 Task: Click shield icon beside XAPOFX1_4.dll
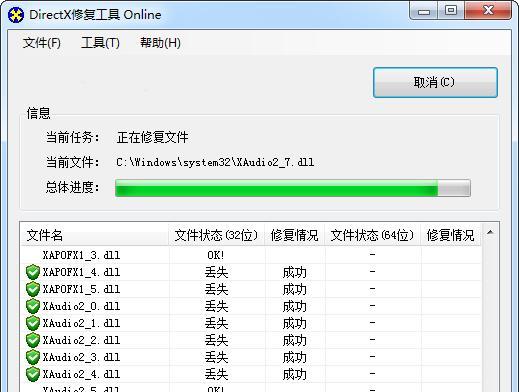(33, 272)
